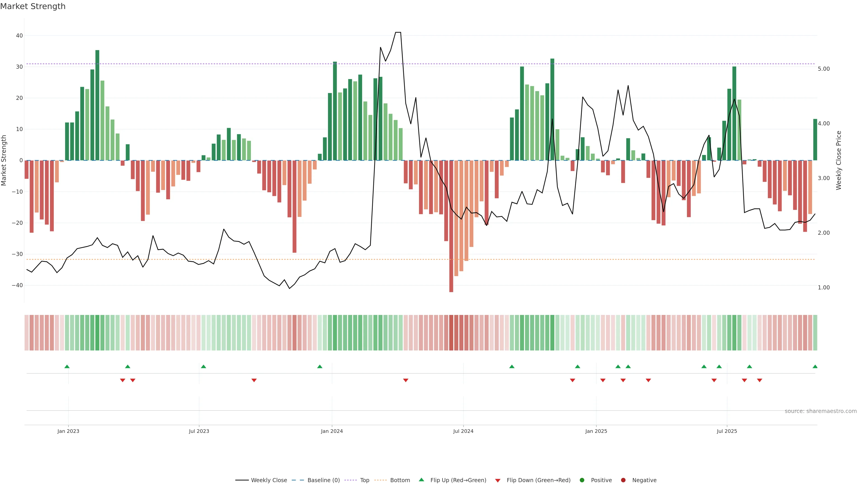Click the red flip-down triangle between Jan and Jul 2024
868x488 pixels.
tap(406, 380)
